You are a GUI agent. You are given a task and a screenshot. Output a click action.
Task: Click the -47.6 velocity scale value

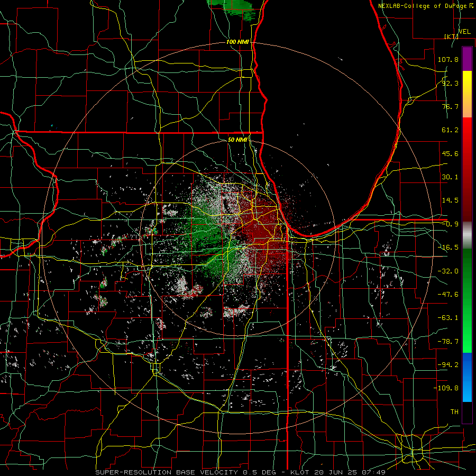pos(448,295)
